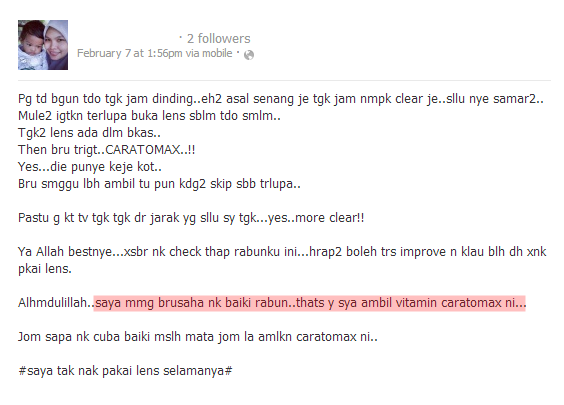
Task: Click the line Jom sapa nk cuba
Action: [x=198, y=337]
